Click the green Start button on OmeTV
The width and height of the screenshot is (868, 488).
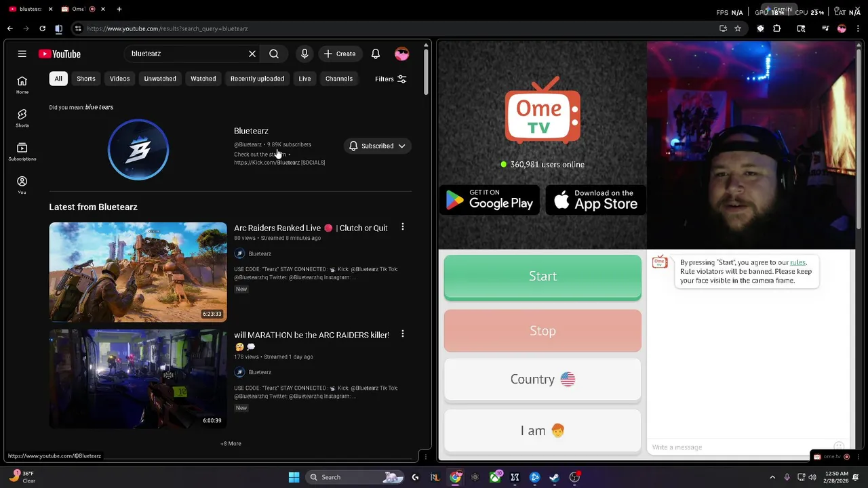pyautogui.click(x=542, y=277)
